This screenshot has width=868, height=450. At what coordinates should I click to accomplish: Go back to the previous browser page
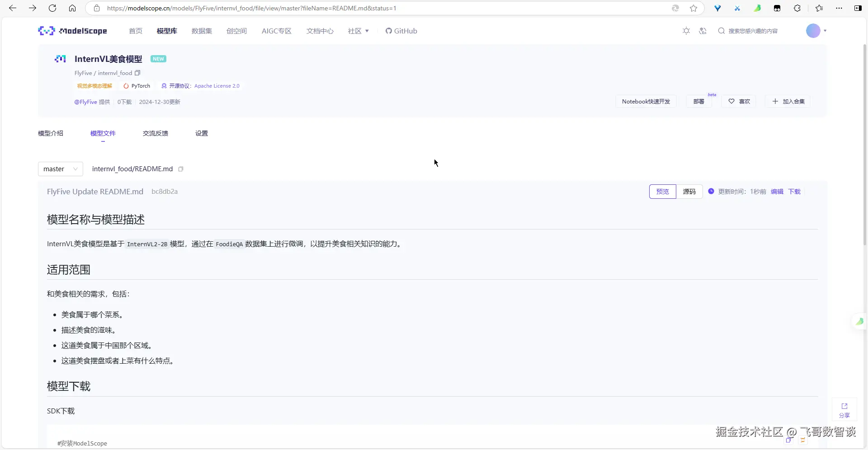[13, 8]
